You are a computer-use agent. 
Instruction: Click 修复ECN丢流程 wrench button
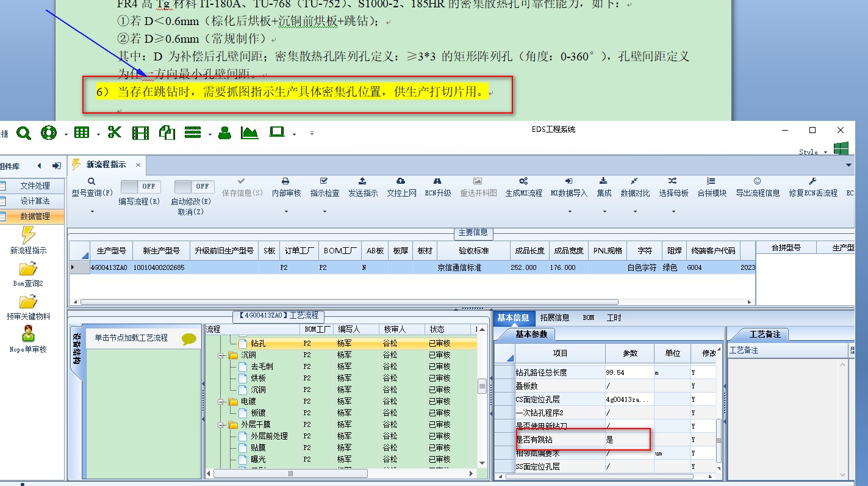(812, 187)
